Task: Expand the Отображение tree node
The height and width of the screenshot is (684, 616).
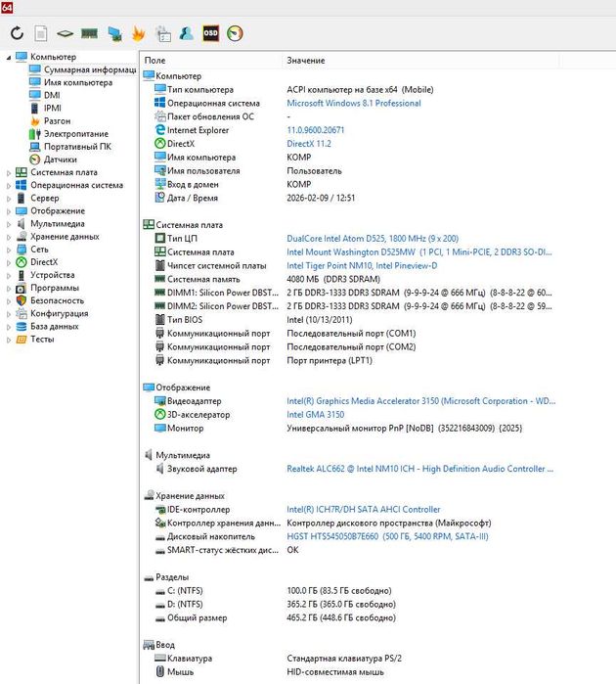Action: click(x=8, y=211)
